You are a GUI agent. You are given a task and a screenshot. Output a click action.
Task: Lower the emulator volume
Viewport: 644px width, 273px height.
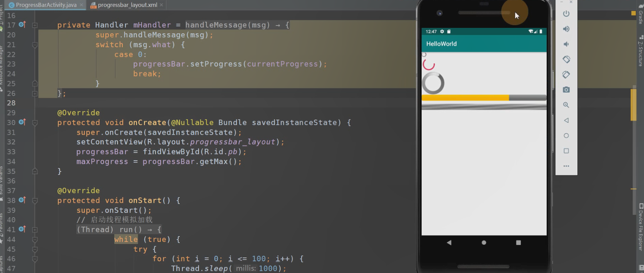(x=566, y=44)
